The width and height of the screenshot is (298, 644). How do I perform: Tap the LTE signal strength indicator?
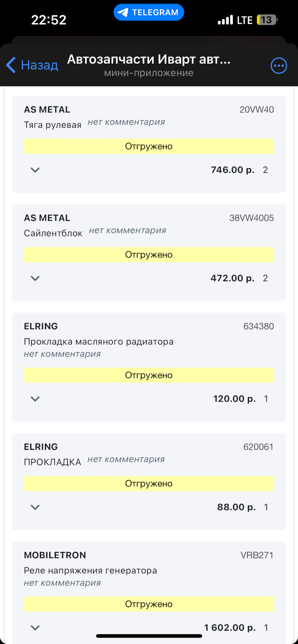[225, 20]
